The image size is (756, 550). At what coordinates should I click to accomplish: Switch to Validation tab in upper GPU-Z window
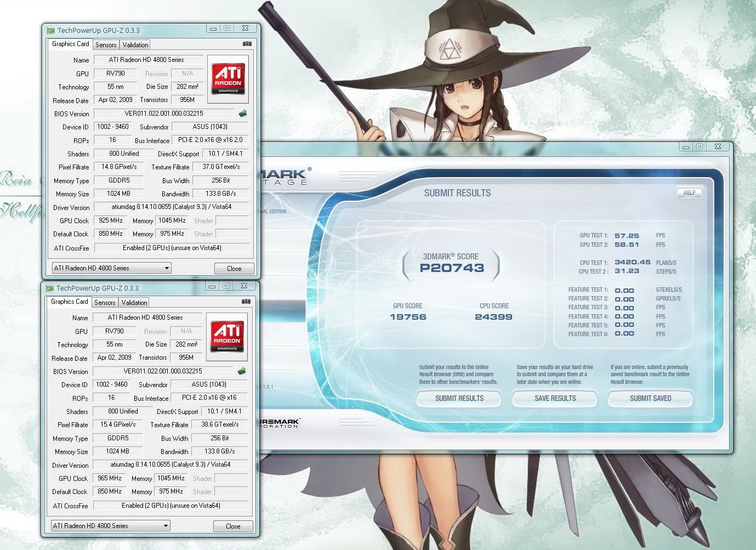[135, 45]
